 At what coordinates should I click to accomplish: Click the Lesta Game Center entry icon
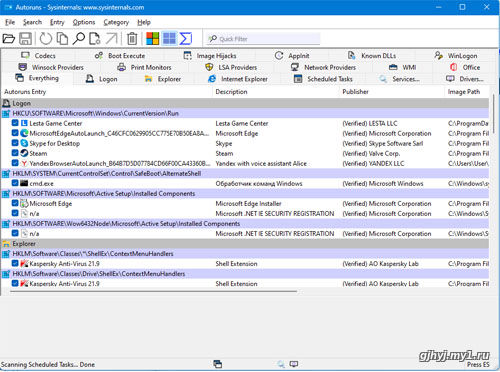tap(24, 123)
